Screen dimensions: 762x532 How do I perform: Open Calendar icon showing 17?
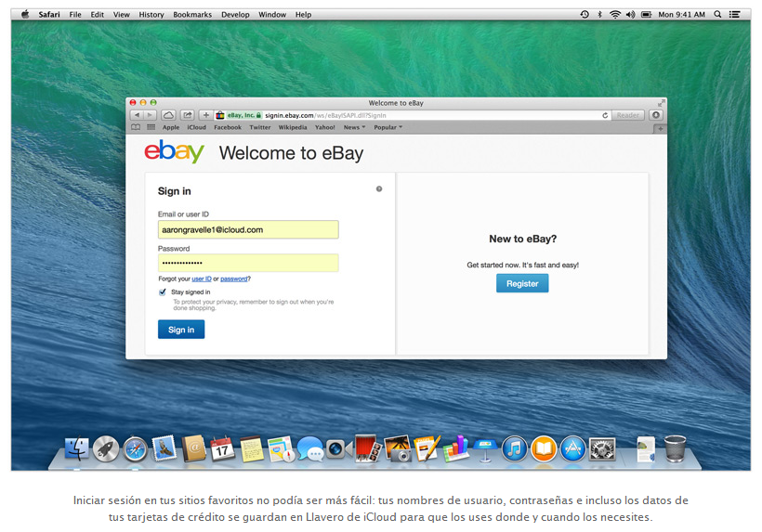tap(223, 448)
